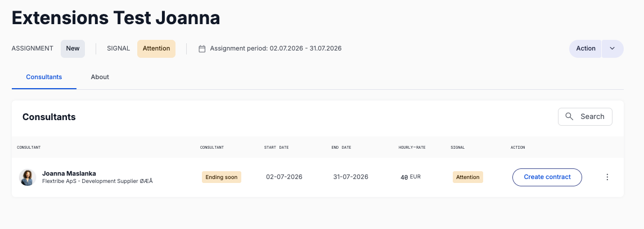Switch to the About tab
644x229 pixels.
(100, 77)
